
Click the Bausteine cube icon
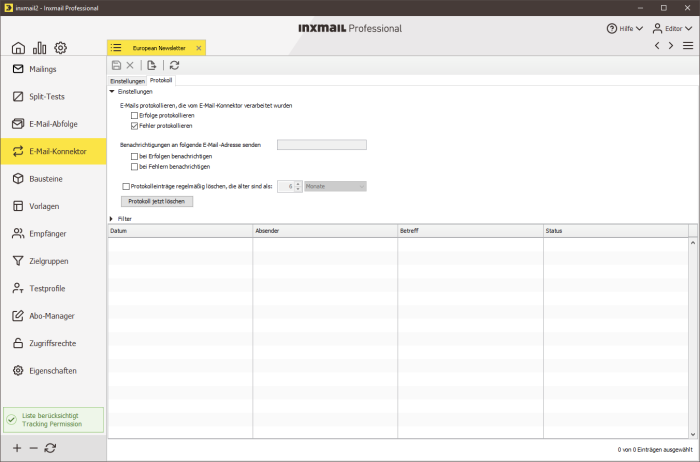[18, 179]
